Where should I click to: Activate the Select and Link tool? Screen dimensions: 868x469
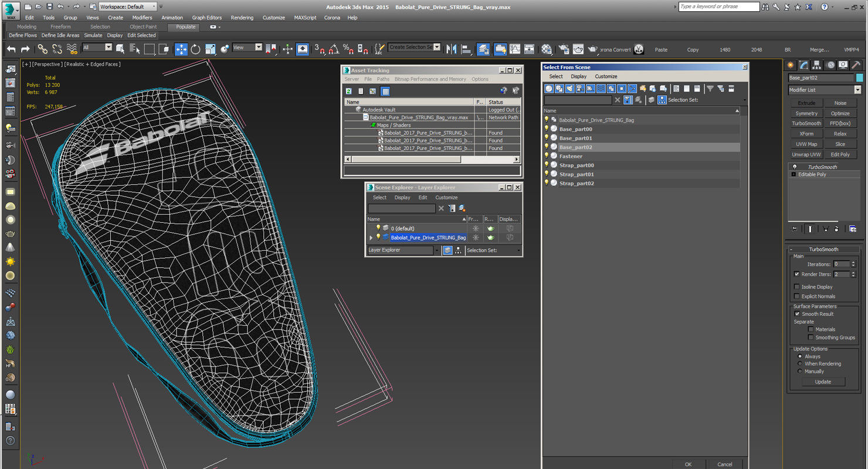click(x=43, y=49)
